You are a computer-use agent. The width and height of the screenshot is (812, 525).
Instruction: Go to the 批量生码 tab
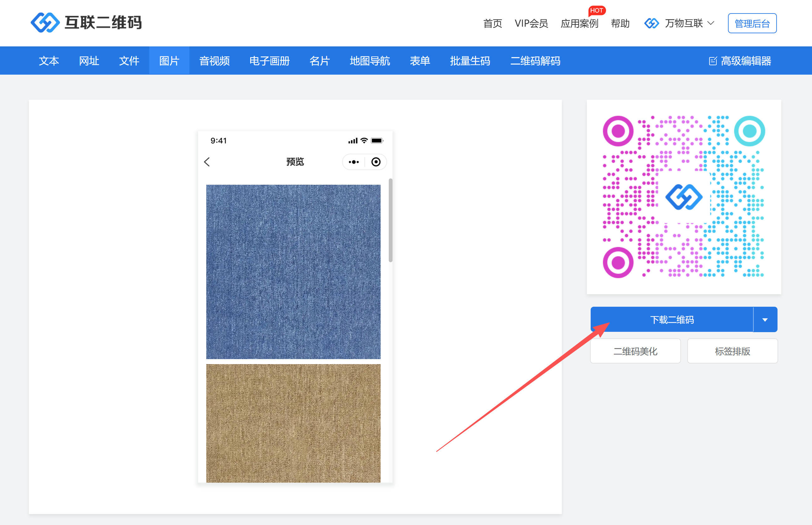click(470, 61)
